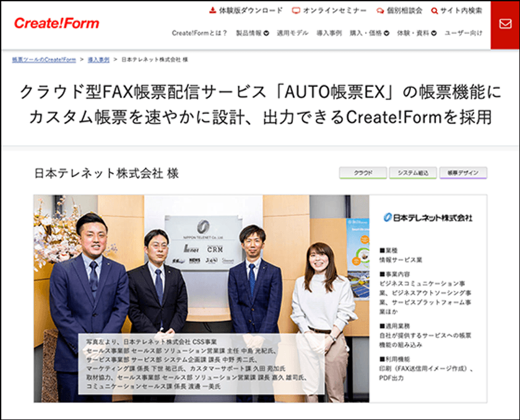
Task: Go to 導入事例 breadcrumb link
Action: [x=98, y=59]
